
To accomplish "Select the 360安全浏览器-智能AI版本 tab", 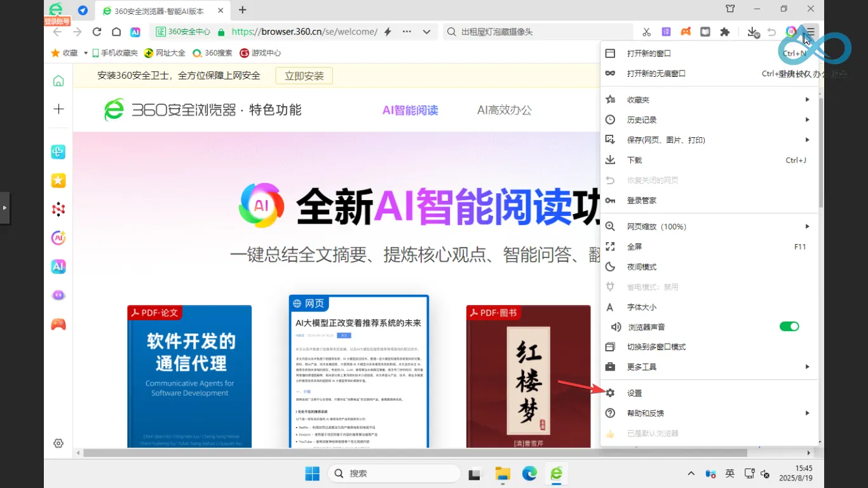I will tap(162, 10).
